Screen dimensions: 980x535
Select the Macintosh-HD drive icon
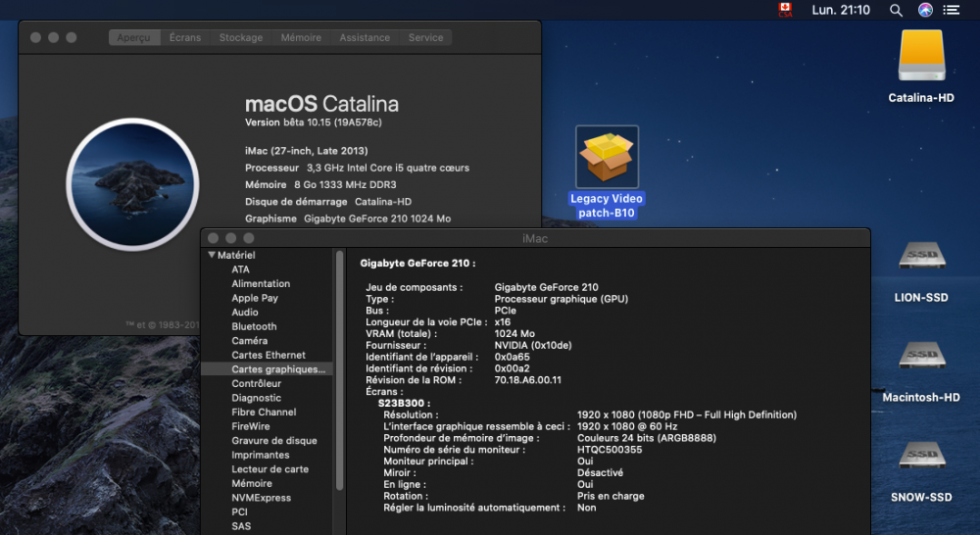coord(922,355)
